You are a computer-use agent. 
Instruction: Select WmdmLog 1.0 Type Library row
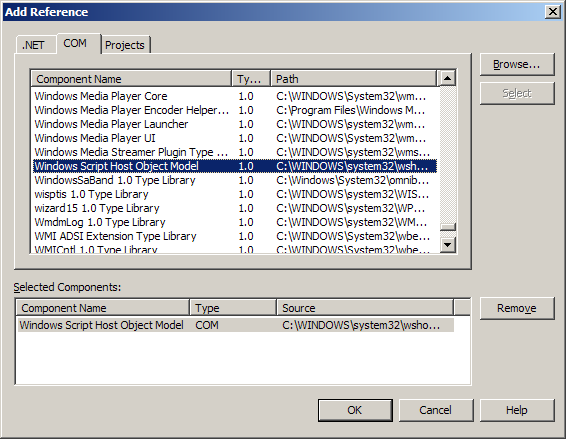235,222
